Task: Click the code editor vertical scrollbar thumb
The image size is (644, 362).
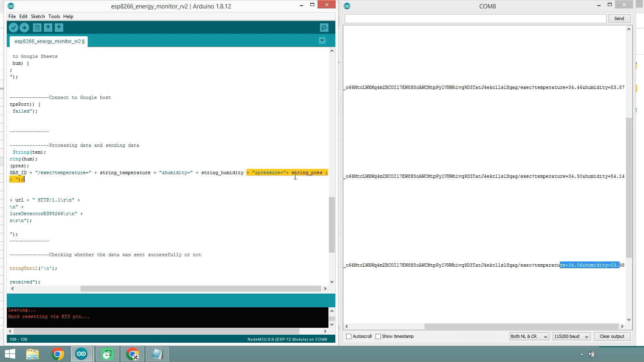Action: (x=332, y=224)
